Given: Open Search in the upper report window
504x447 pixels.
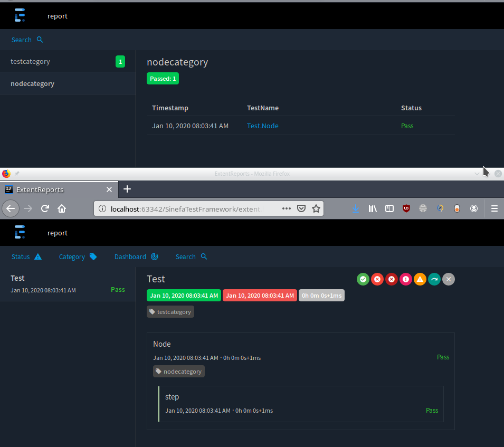Looking at the screenshot, I should pos(27,40).
